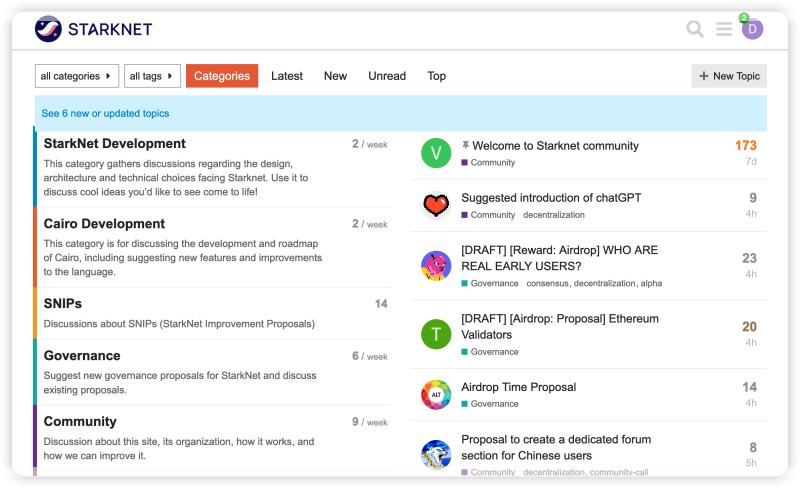This screenshot has height=488, width=800.
Task: Open the StarkNet Development category
Action: [x=114, y=143]
